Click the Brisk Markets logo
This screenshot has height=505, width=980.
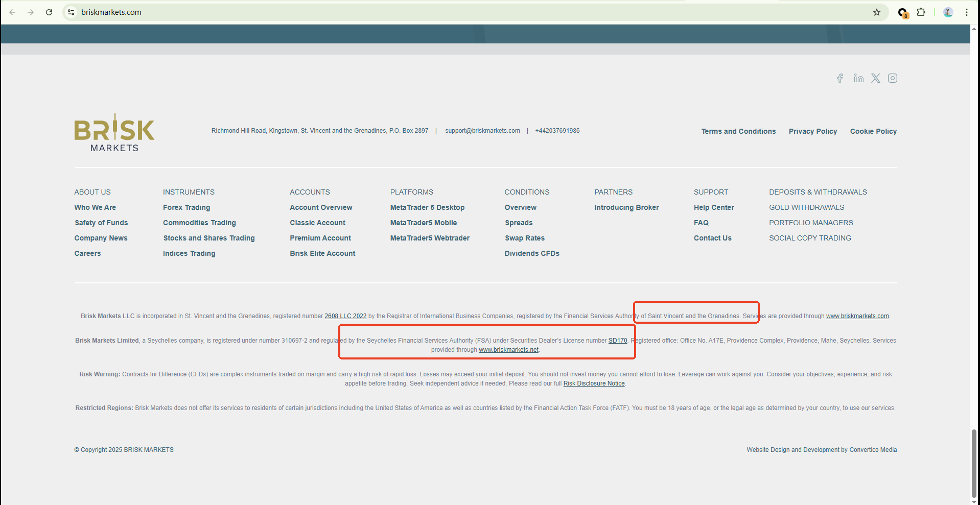point(114,133)
